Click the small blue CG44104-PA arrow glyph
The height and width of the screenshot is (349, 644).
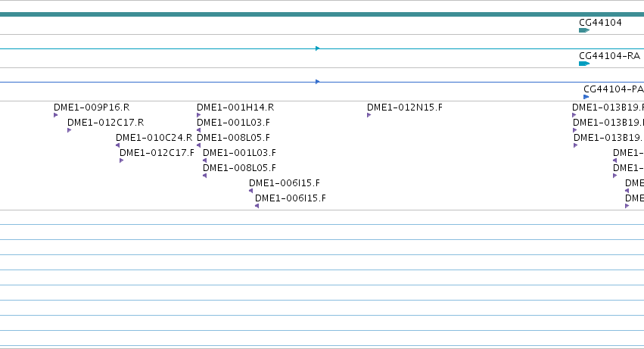tap(586, 97)
